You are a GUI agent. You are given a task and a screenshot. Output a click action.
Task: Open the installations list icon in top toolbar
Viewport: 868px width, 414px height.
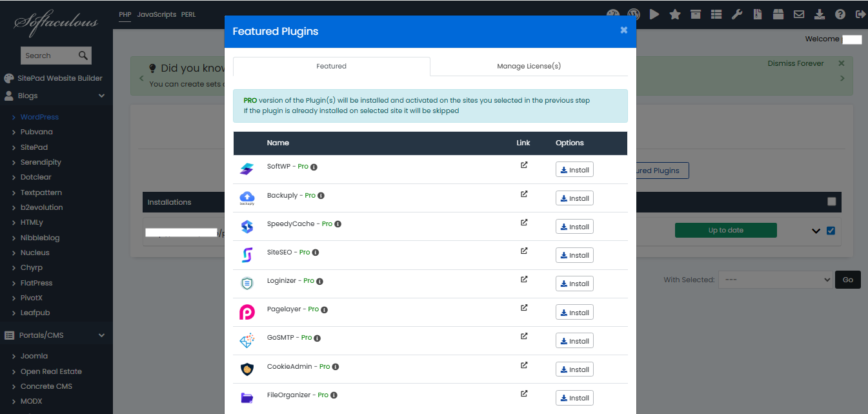coord(716,14)
